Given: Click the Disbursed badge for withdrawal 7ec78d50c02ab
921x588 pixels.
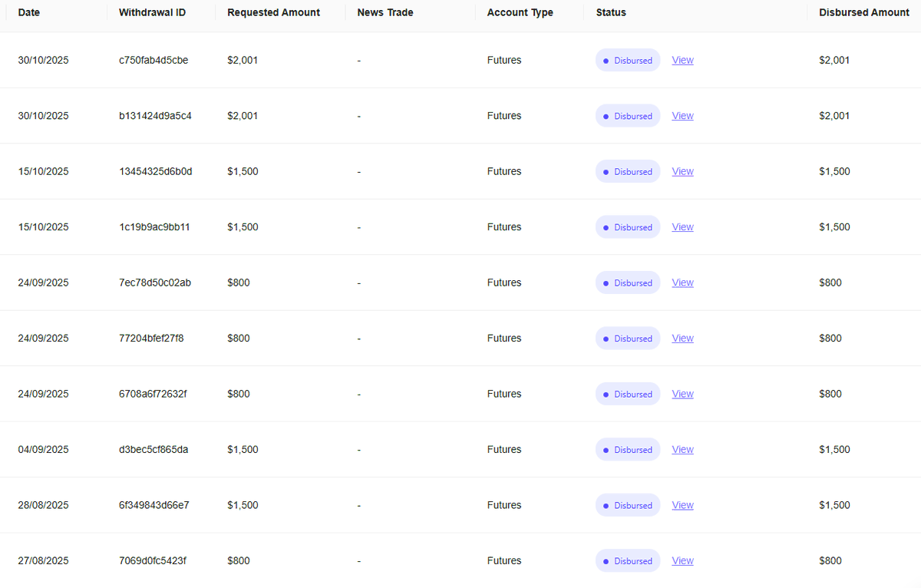Looking at the screenshot, I should pyautogui.click(x=628, y=282).
